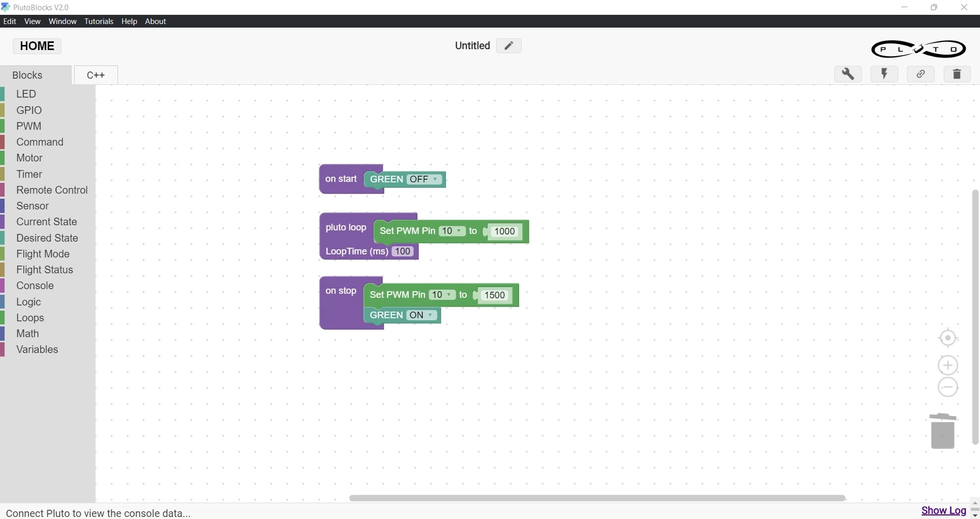Edit project name with pencil icon

click(509, 46)
